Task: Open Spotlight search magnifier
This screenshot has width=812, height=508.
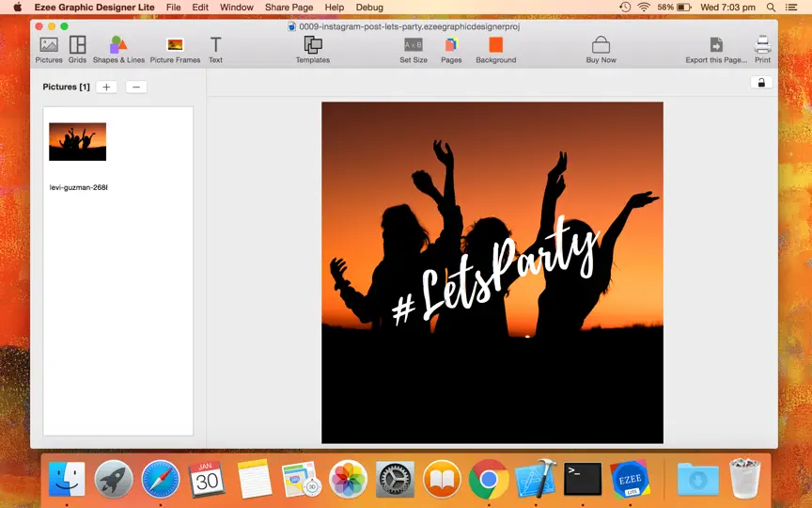Action: pyautogui.click(x=771, y=8)
